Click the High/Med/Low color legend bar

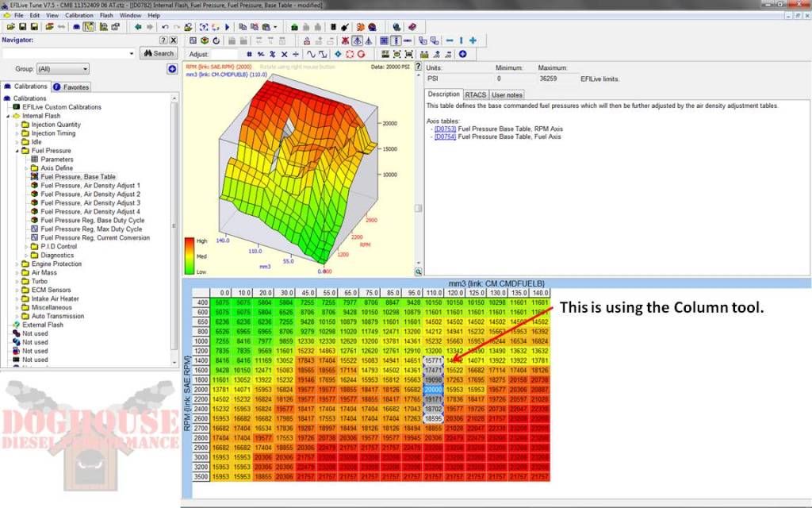point(190,256)
